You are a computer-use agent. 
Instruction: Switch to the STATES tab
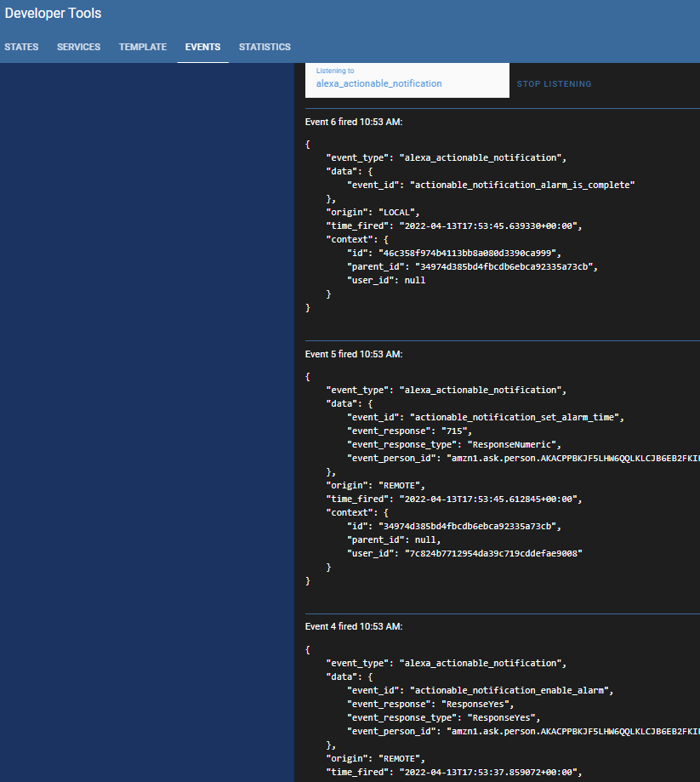(21, 47)
